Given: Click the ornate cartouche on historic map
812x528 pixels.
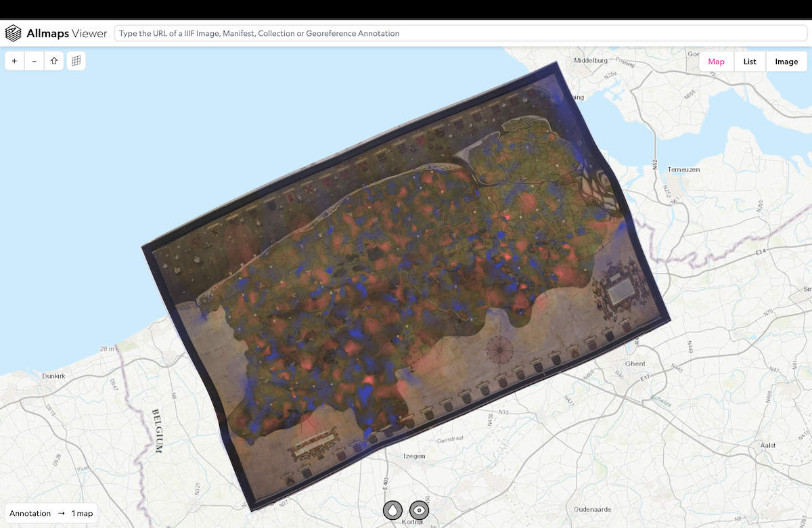Looking at the screenshot, I should tap(618, 292).
